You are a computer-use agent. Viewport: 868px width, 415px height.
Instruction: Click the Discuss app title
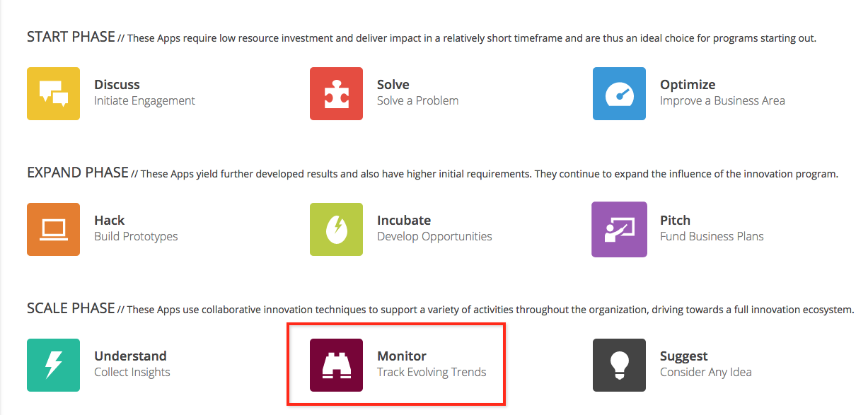[x=117, y=85]
